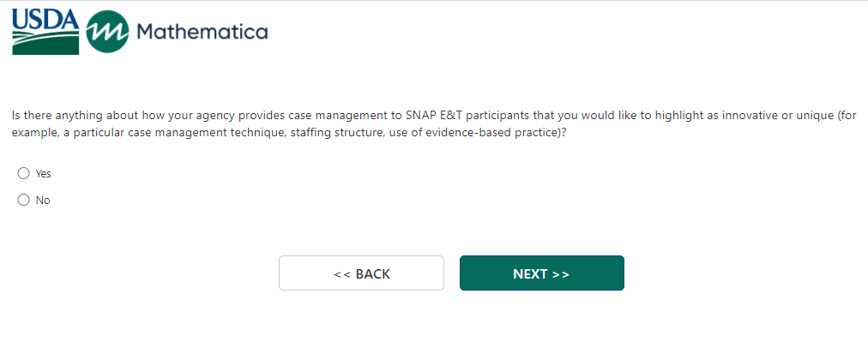Click the Mathematica wordmark text
Viewport: 868px width, 354px height.
point(202,33)
